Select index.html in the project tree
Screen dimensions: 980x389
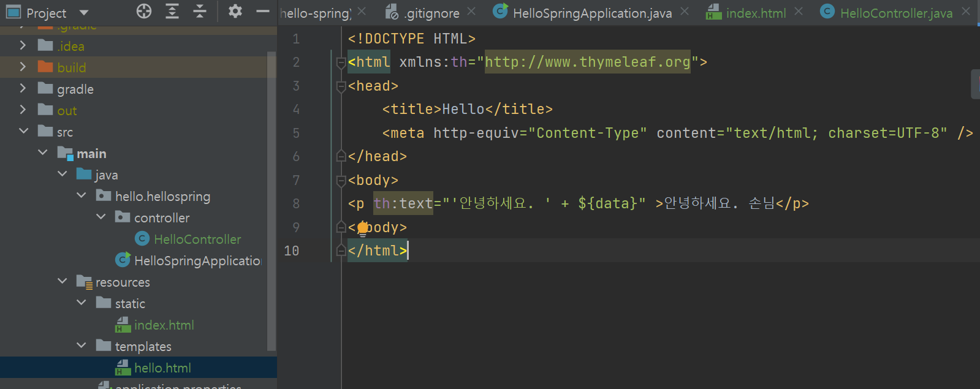164,325
